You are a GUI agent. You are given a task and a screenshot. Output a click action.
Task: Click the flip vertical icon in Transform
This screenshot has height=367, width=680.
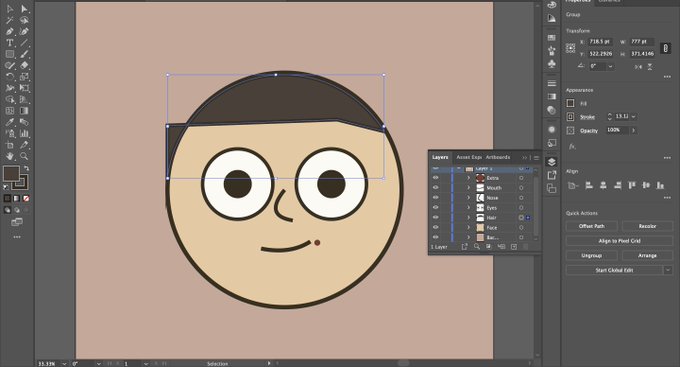point(650,67)
